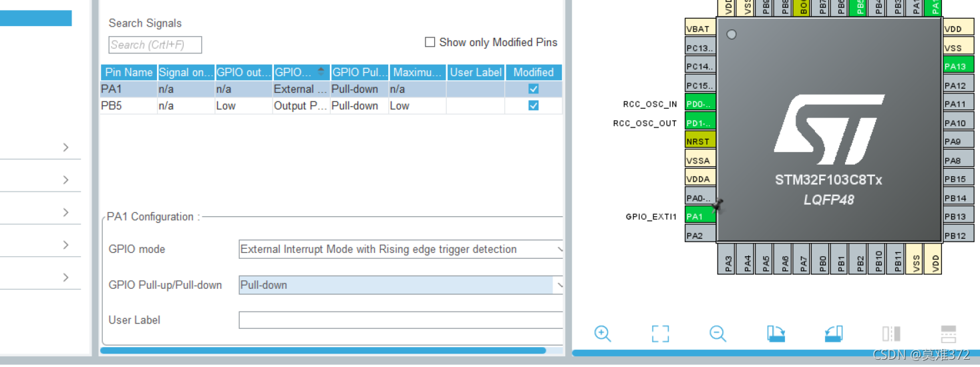This screenshot has height=367, width=980.
Task: Sort table by Signal on column header
Action: [x=186, y=72]
